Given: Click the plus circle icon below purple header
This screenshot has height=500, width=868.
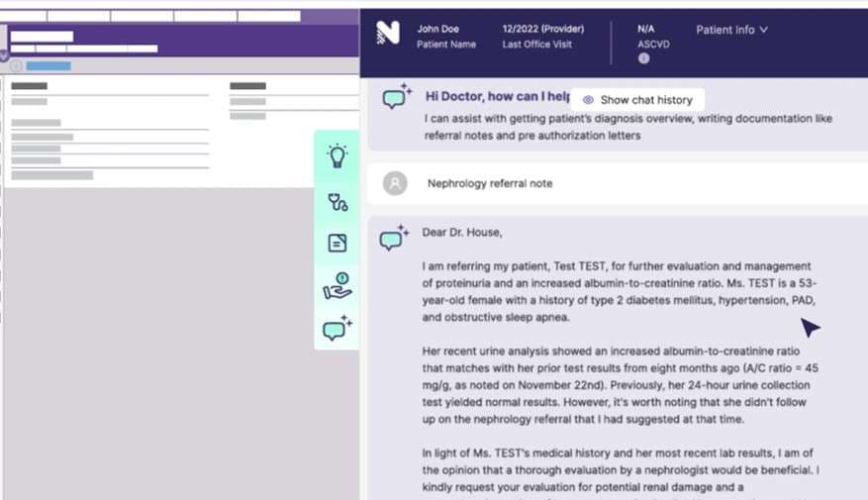Looking at the screenshot, I should point(16,66).
